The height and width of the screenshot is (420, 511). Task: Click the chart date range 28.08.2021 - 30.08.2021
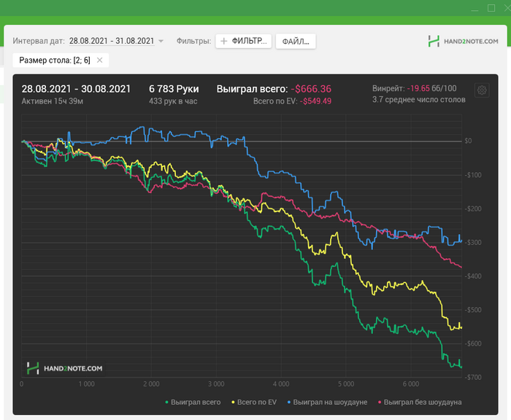[x=76, y=89]
